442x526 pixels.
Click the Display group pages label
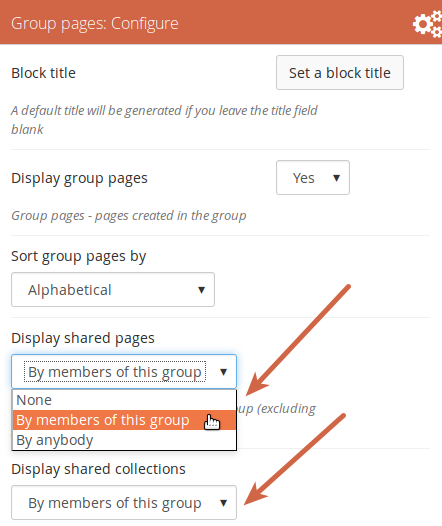[79, 178]
